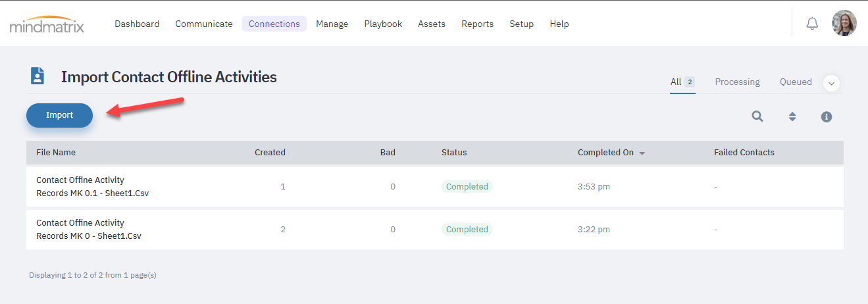Switch to the Processing tab
This screenshot has height=304, width=868.
pyautogui.click(x=737, y=82)
